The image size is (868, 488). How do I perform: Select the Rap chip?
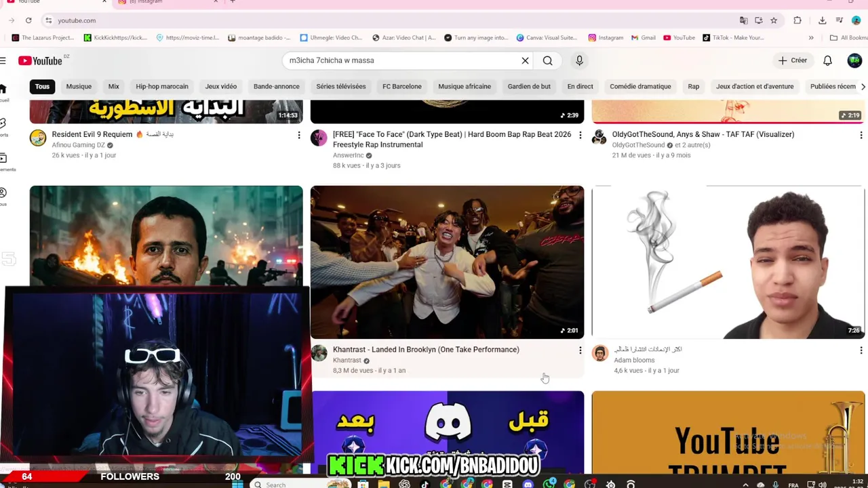(x=693, y=87)
